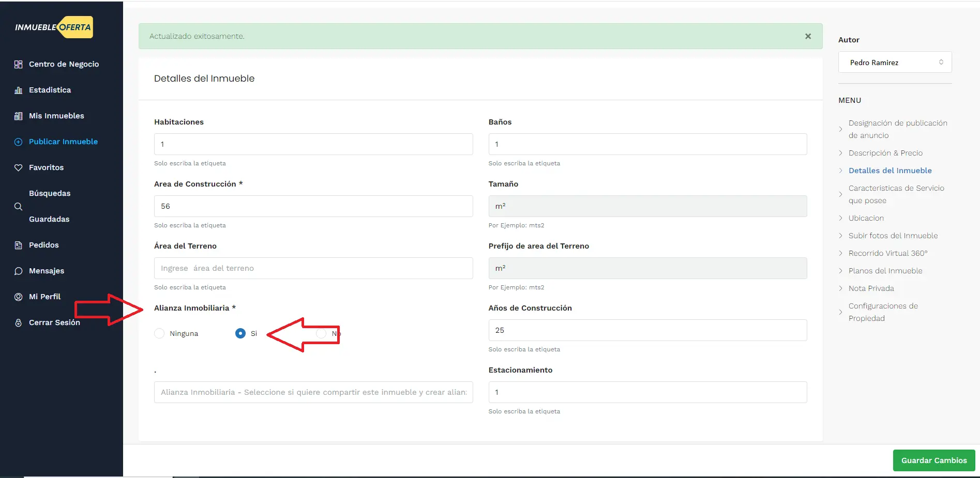The image size is (980, 478).
Task: Open Centro de Negocio dashboard icon
Action: [18, 64]
